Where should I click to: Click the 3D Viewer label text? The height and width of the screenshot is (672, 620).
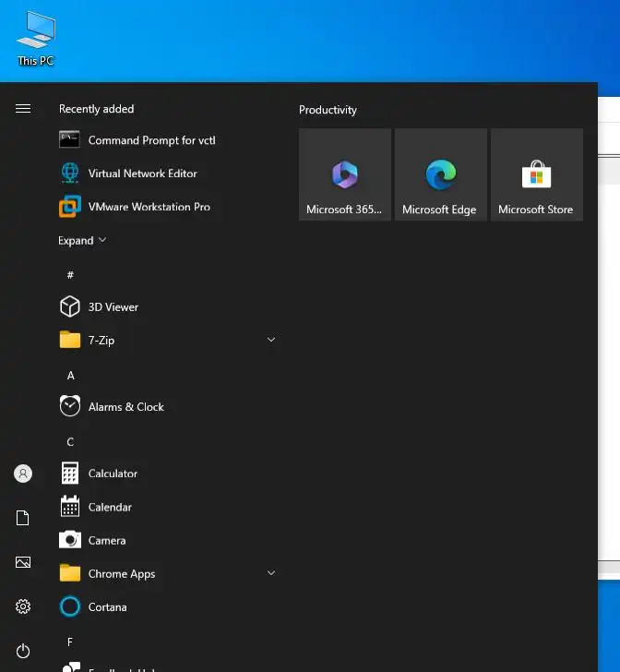(x=113, y=306)
